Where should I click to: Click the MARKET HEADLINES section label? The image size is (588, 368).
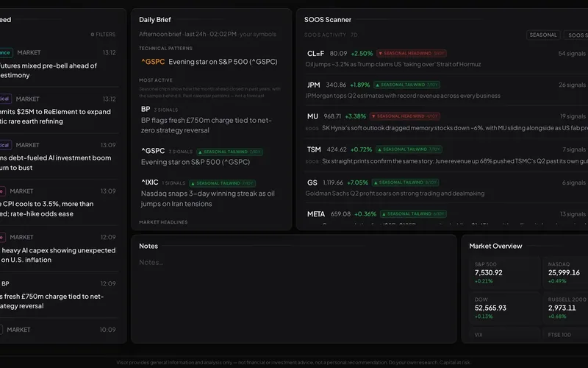163,222
